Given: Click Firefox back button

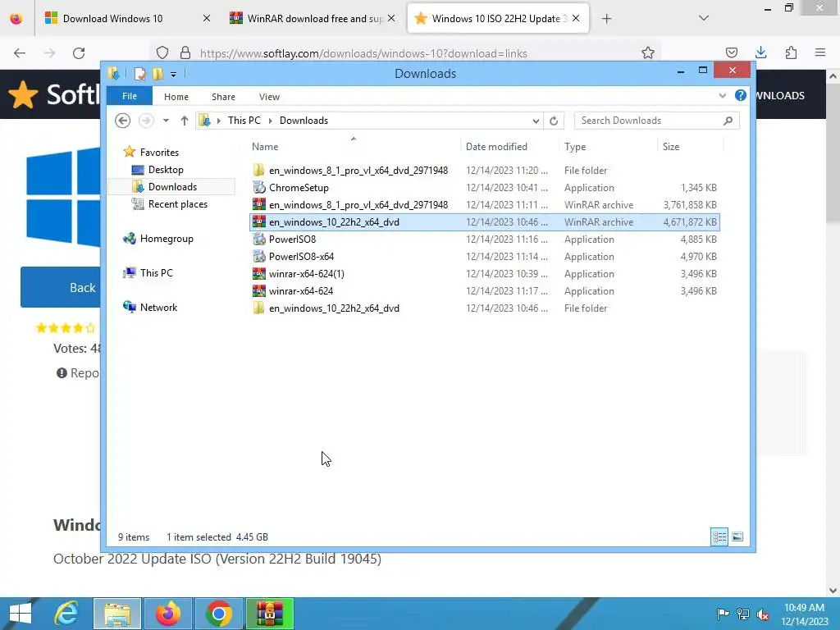Looking at the screenshot, I should (20, 53).
